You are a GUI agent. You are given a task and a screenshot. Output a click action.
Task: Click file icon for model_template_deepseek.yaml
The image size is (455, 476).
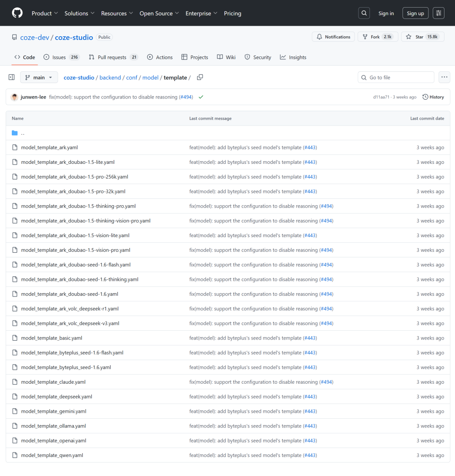click(15, 396)
